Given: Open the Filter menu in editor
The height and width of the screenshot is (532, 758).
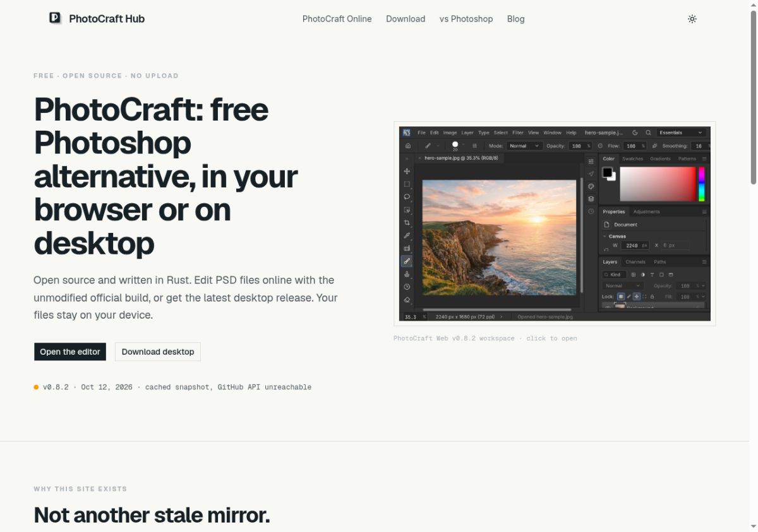Looking at the screenshot, I should (x=518, y=133).
